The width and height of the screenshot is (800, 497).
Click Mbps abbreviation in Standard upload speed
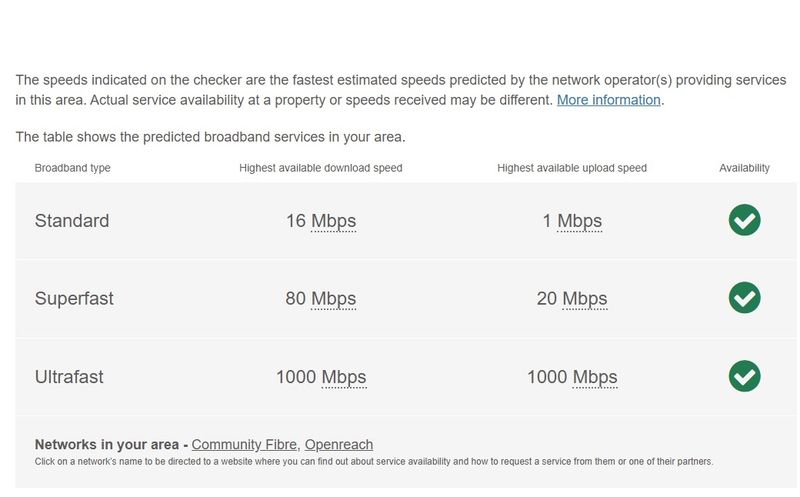tap(580, 221)
